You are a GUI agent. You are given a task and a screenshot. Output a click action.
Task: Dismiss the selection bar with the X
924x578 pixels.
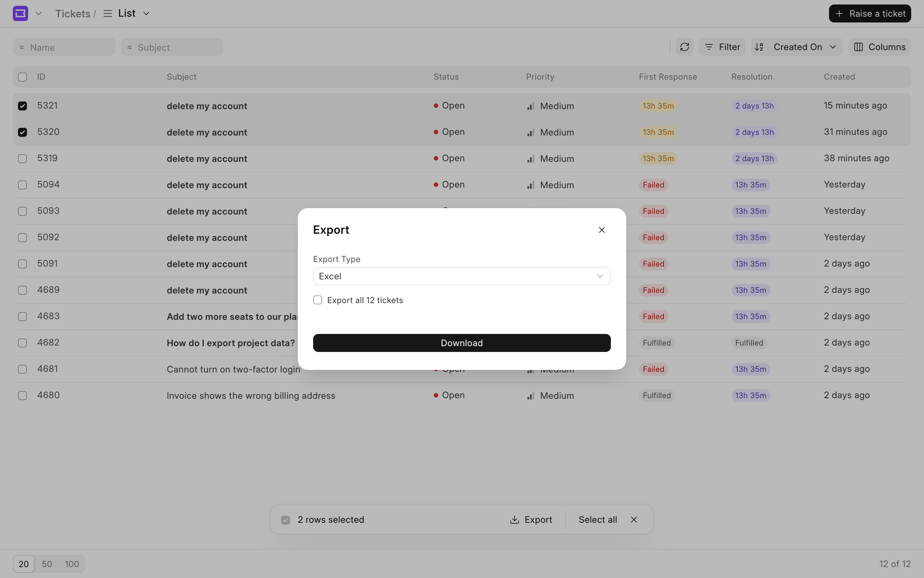point(634,520)
